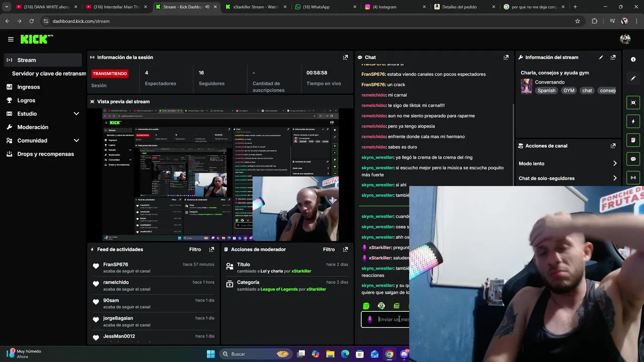Image resolution: width=644 pixels, height=362 pixels.
Task: Click the GYM tag
Action: coord(569,90)
